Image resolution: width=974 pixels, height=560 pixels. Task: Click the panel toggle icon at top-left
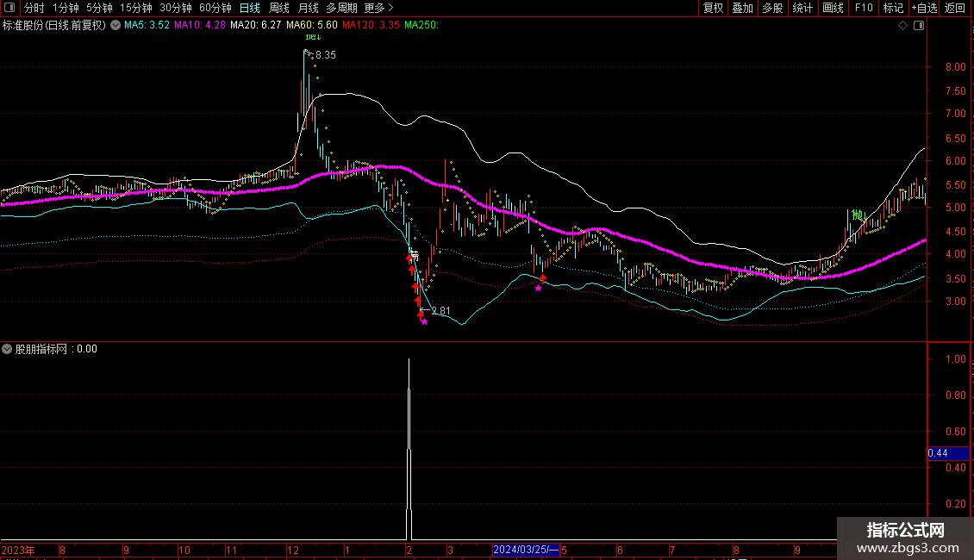10,8
